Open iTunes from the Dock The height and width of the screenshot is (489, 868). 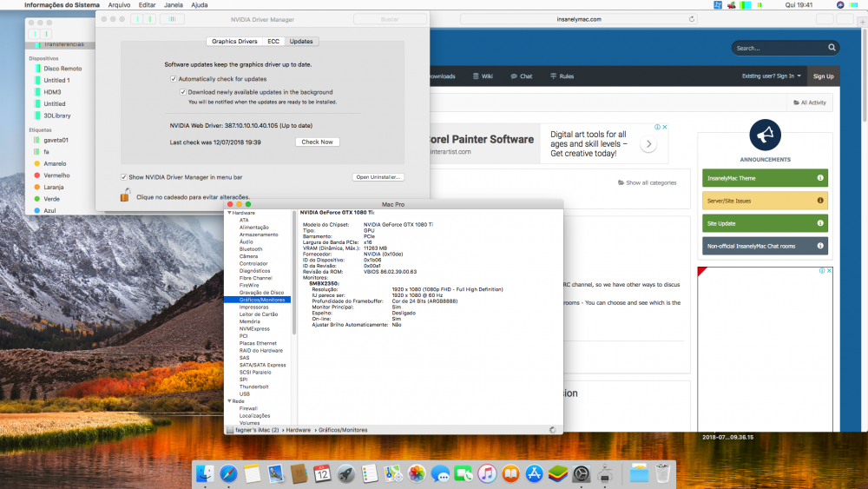(x=487, y=474)
